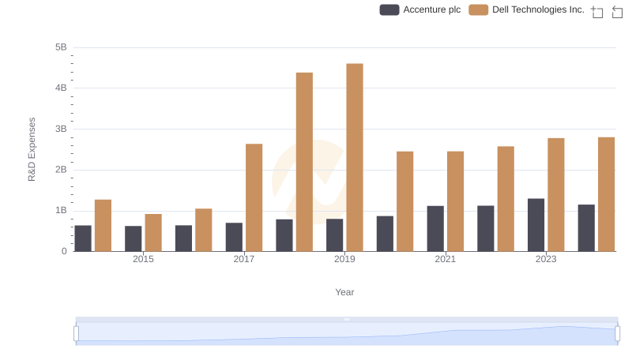
Task: Select the Accenture bar for 2023
Action: click(536, 225)
